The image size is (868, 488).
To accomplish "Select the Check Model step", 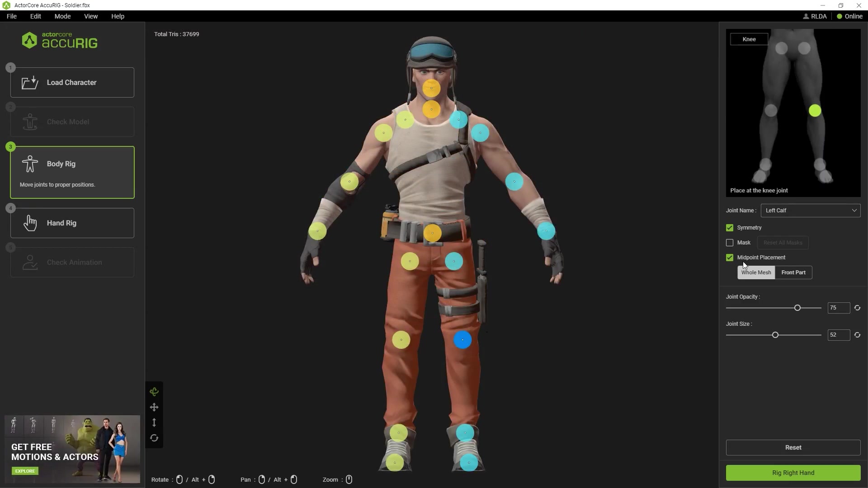I will coord(71,122).
